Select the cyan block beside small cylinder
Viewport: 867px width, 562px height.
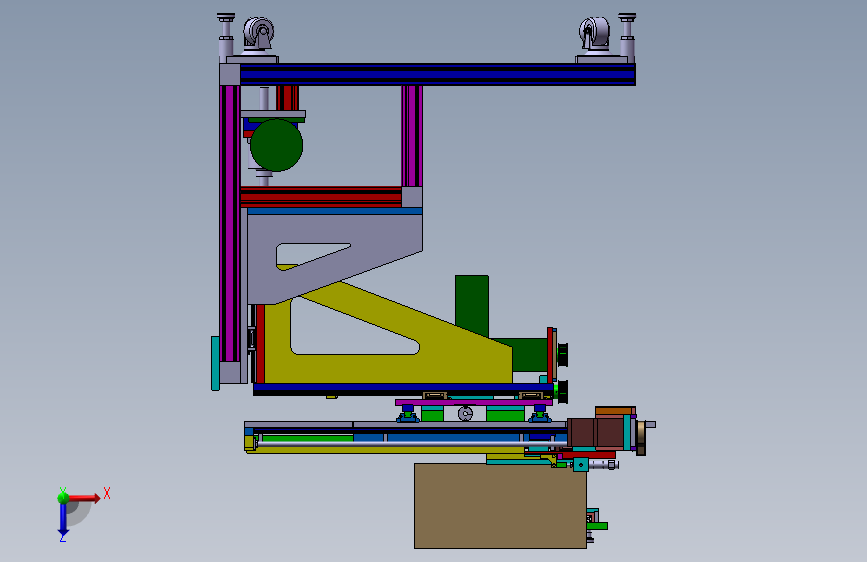[581, 465]
